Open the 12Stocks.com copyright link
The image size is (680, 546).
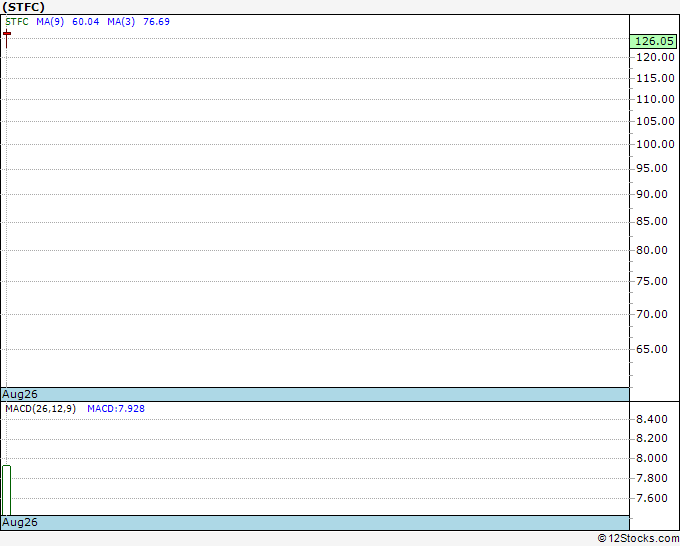[x=638, y=539]
